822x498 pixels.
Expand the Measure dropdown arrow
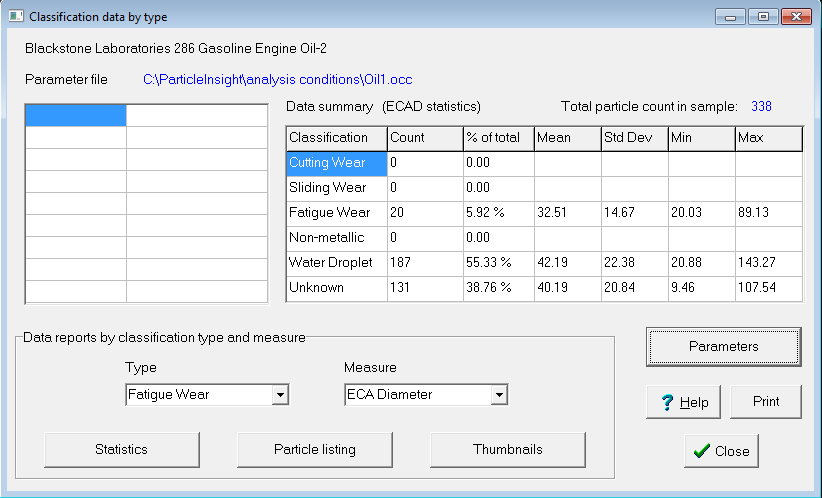click(498, 395)
